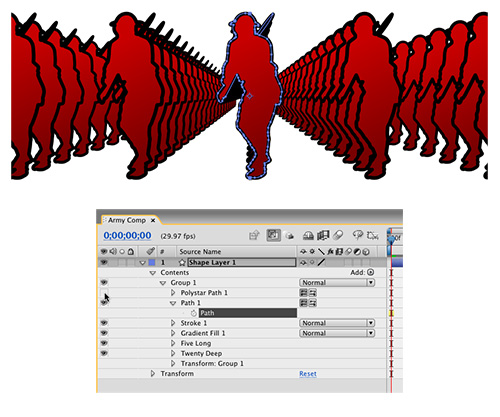Hide Twenty Deep repeater via eye icon
Screen dimensions: 500x417
[x=104, y=353]
